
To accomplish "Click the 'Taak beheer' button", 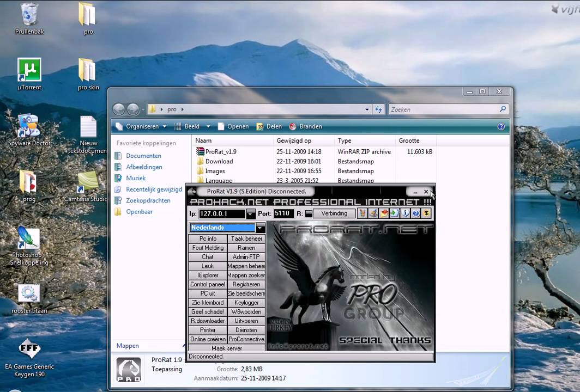I will coord(246,238).
